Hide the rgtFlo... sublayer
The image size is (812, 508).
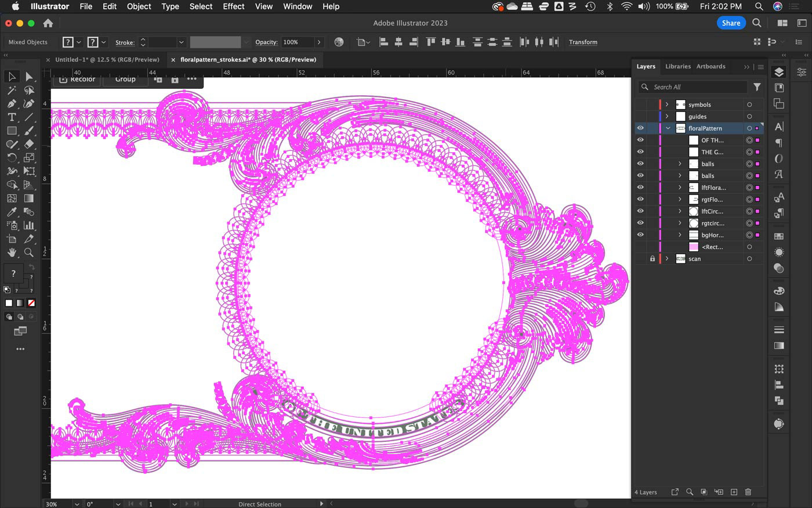[x=640, y=199]
